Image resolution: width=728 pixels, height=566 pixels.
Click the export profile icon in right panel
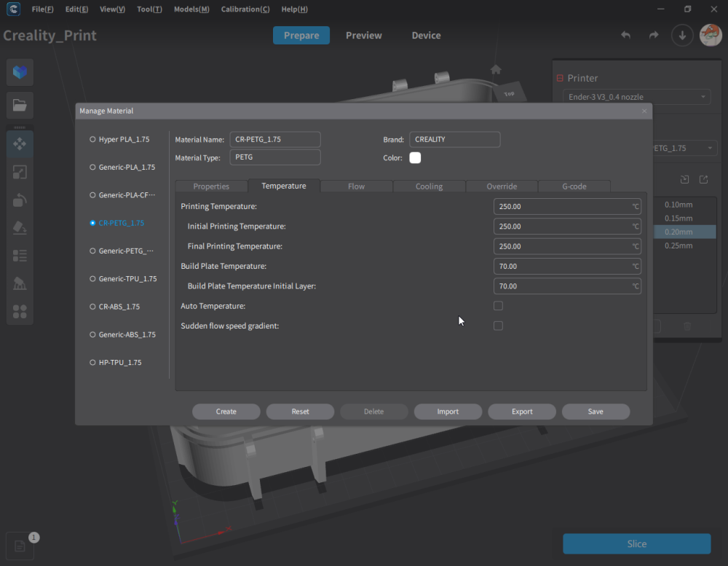pyautogui.click(x=703, y=179)
